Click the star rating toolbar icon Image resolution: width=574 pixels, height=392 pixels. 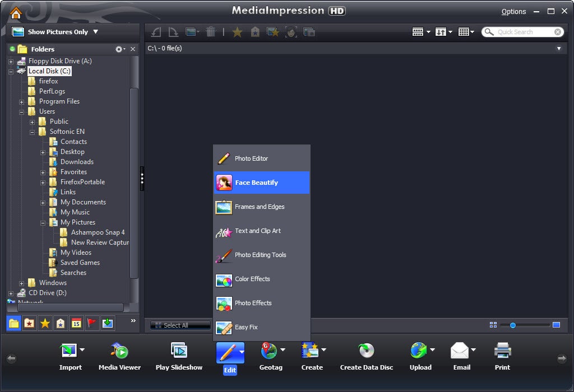coord(237,32)
